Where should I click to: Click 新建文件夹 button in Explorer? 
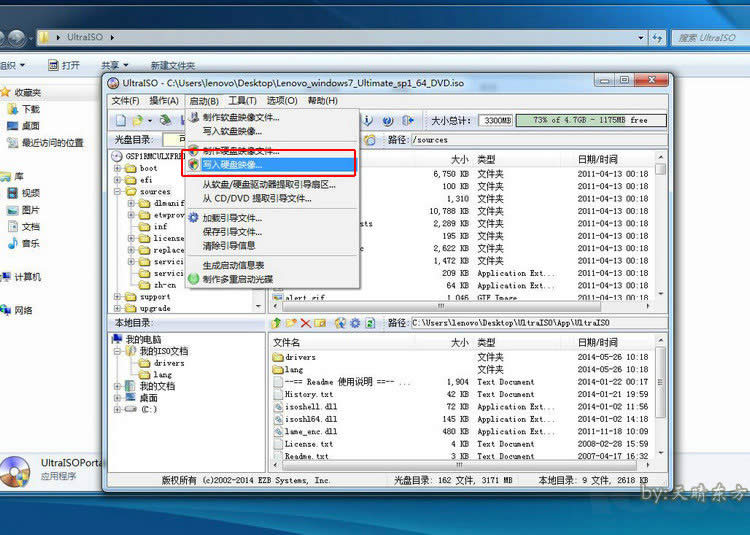(x=173, y=65)
